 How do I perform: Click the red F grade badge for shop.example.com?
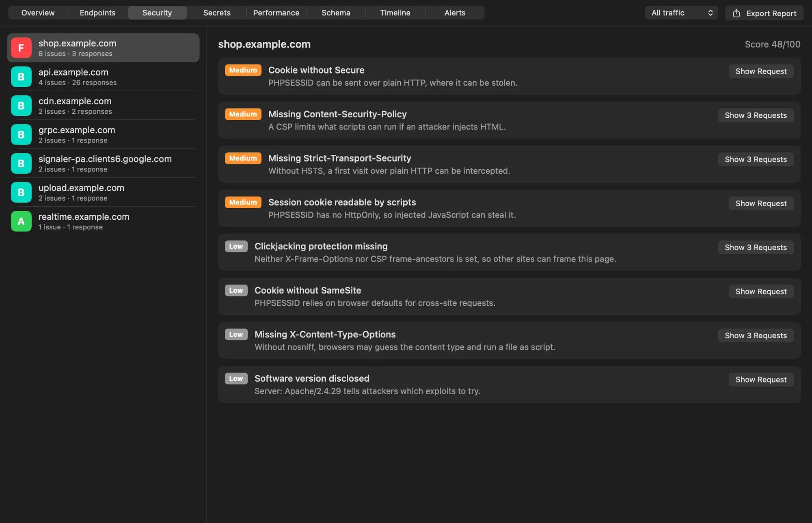[21, 48]
